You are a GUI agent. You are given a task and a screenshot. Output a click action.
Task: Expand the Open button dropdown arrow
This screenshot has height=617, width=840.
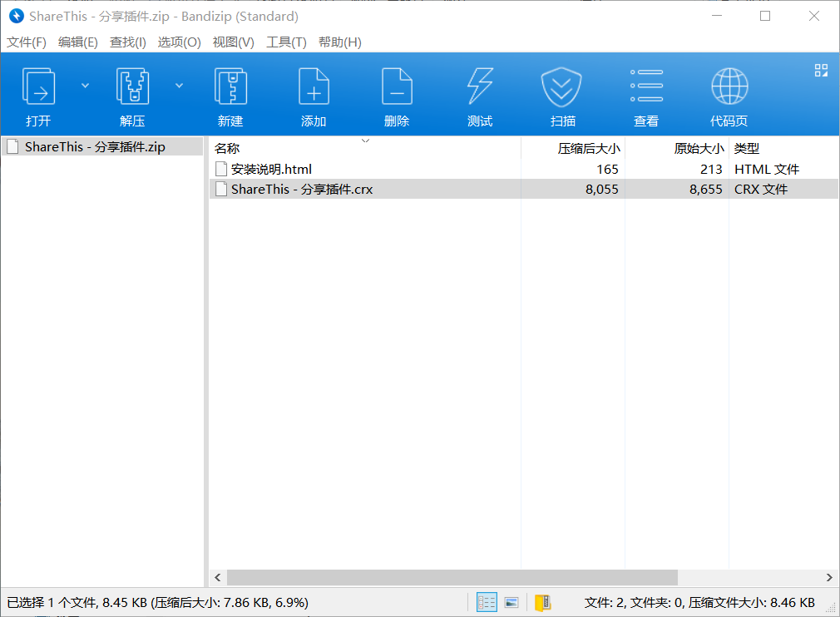click(85, 85)
